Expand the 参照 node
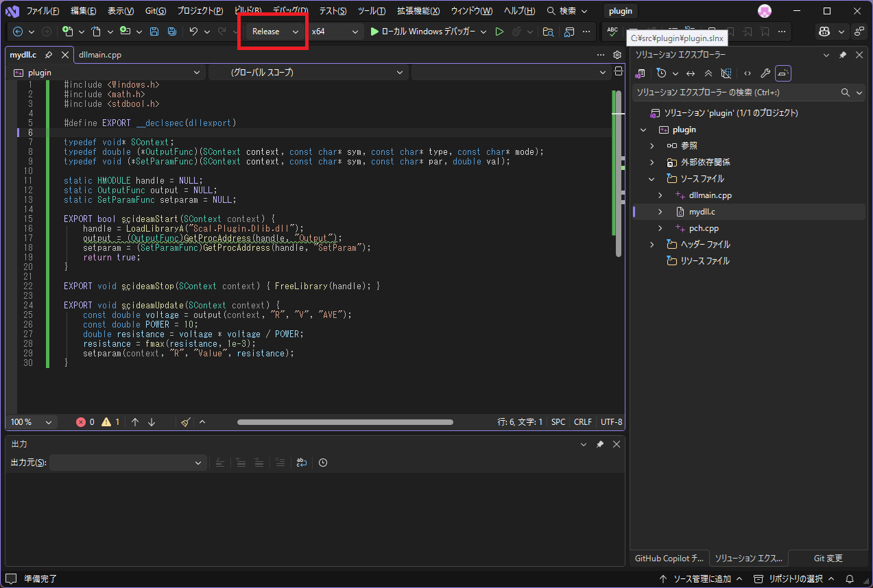The width and height of the screenshot is (873, 588). coord(652,146)
